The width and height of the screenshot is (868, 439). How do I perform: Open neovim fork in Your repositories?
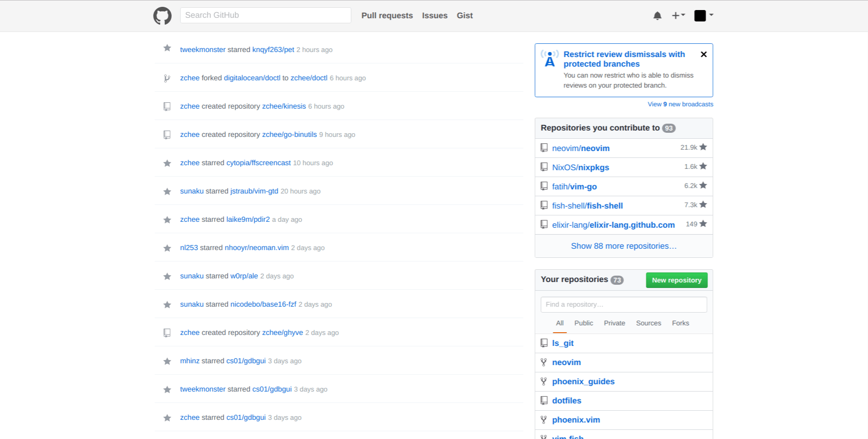(566, 362)
